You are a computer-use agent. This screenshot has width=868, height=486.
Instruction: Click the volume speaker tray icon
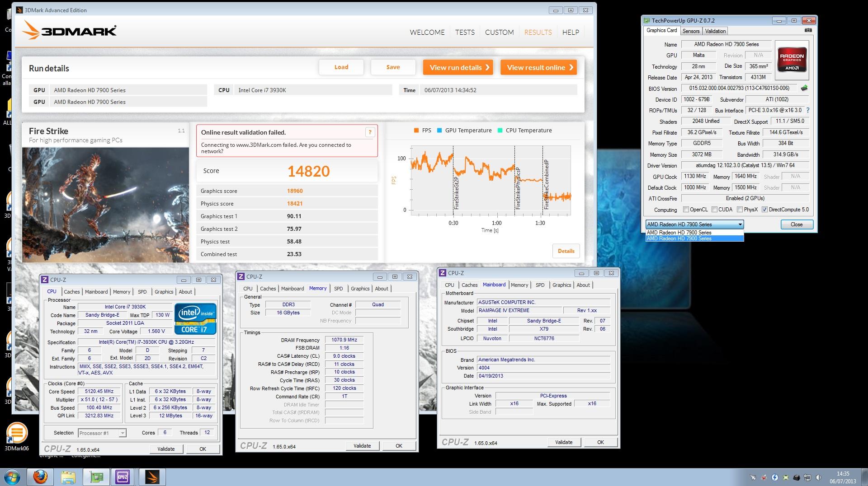click(x=818, y=477)
